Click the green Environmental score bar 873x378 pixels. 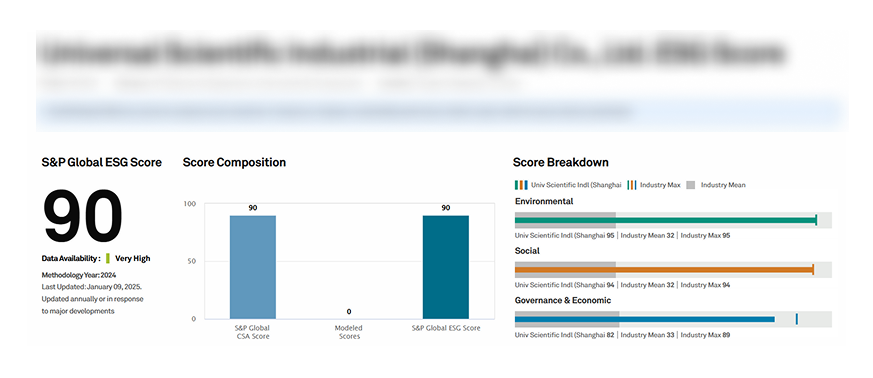point(665,220)
